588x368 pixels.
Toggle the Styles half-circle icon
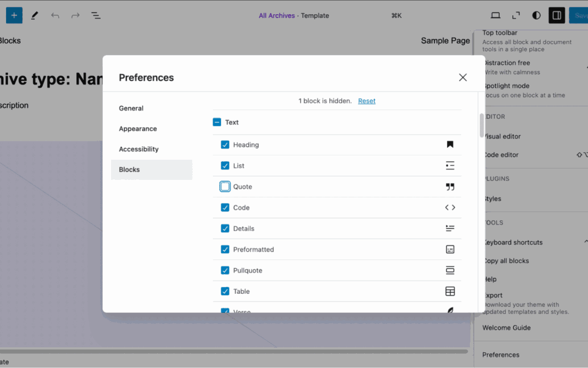[536, 15]
